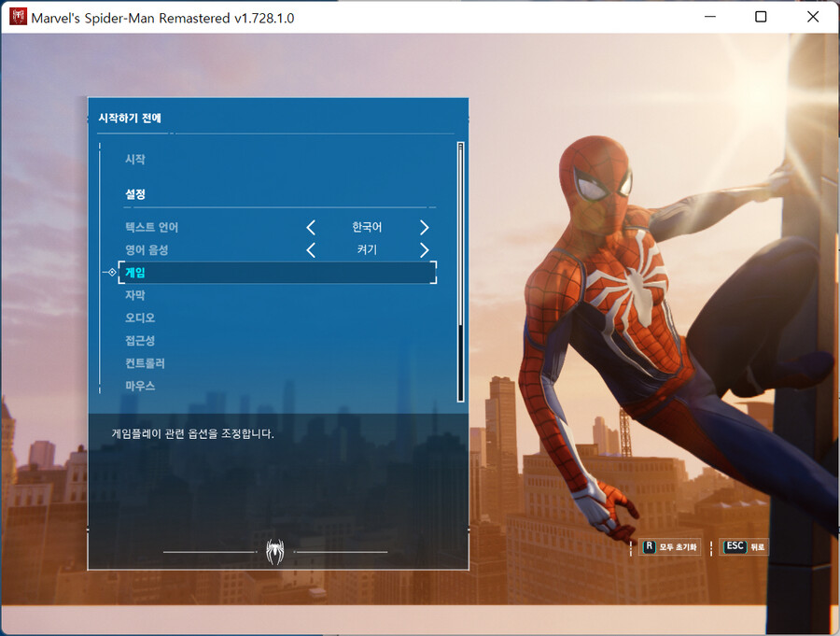Click the 영어 음성 setting label
This screenshot has width=840, height=636.
(x=147, y=250)
